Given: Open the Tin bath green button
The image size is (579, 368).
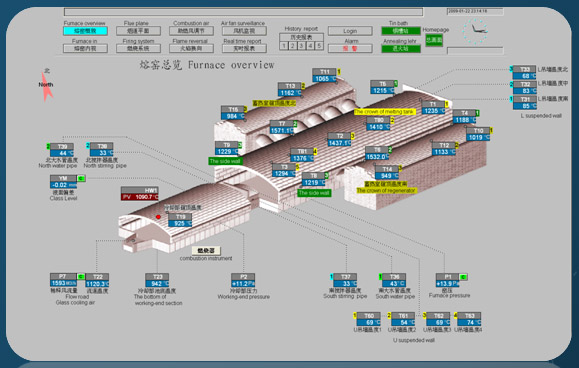Looking at the screenshot, I should (x=401, y=31).
